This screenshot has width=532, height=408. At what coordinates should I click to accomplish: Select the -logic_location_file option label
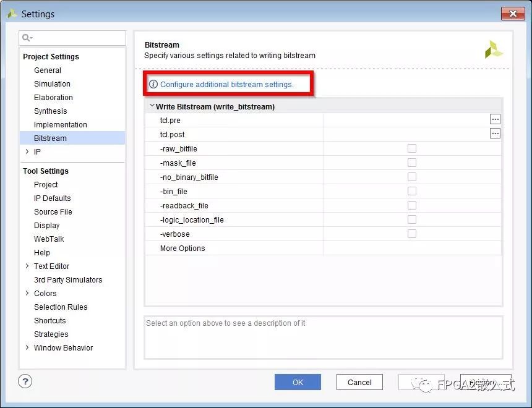pos(192,220)
